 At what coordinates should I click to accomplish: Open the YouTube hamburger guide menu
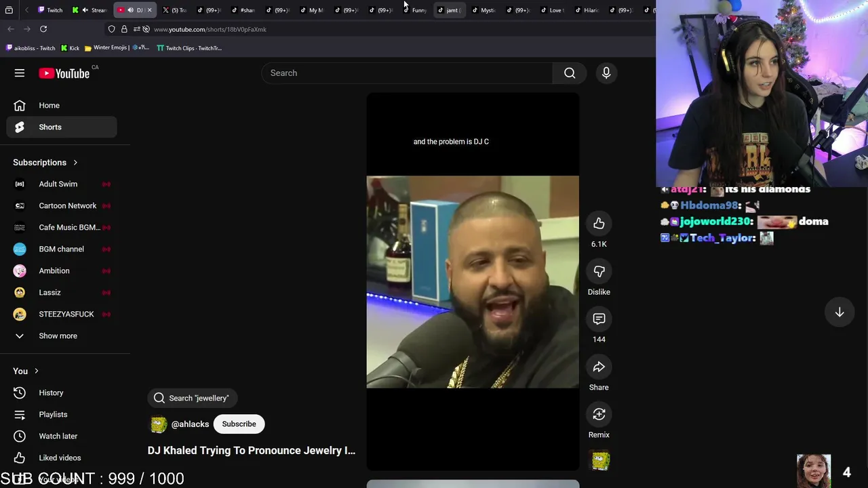pos(20,73)
